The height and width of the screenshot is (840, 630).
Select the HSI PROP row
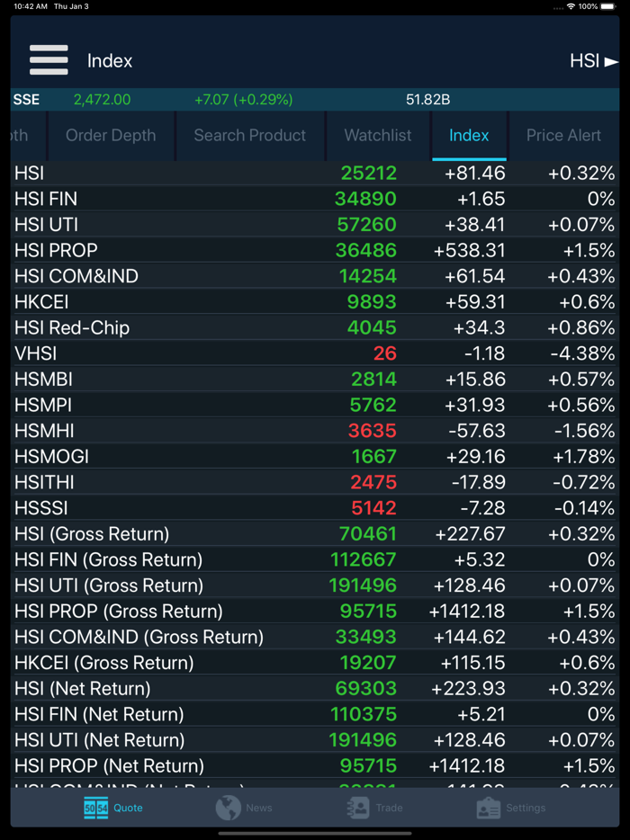tap(315, 250)
